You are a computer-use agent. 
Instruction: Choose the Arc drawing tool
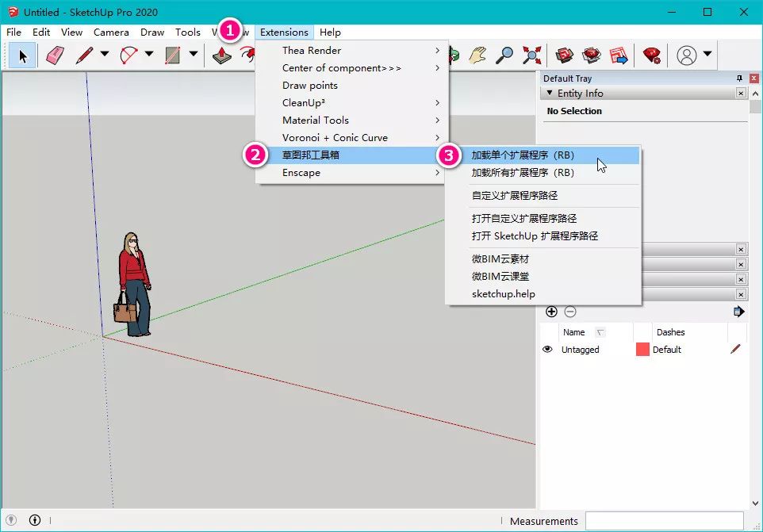pyautogui.click(x=128, y=55)
